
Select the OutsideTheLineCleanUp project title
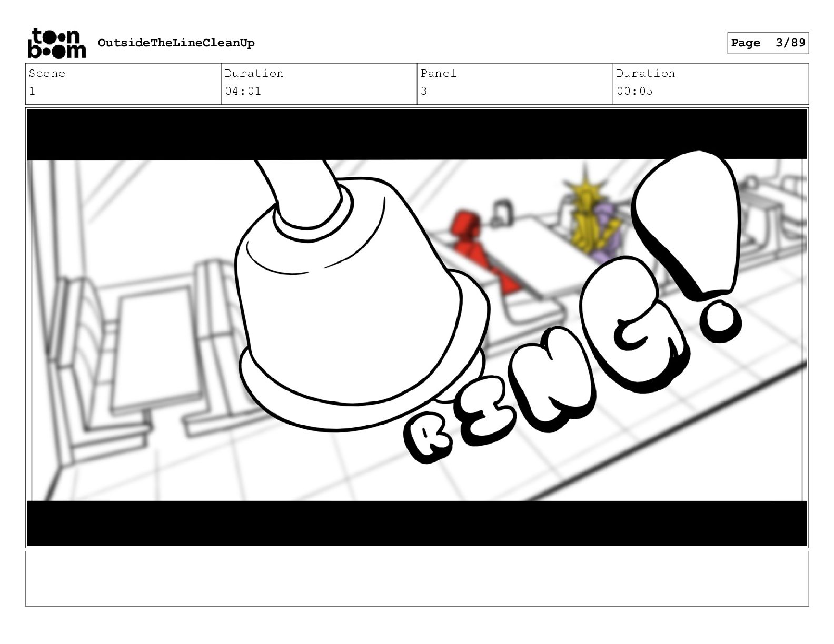[x=176, y=43]
